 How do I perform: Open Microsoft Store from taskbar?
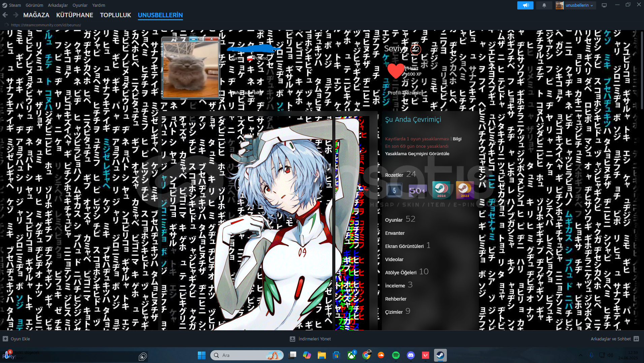[x=336, y=355]
